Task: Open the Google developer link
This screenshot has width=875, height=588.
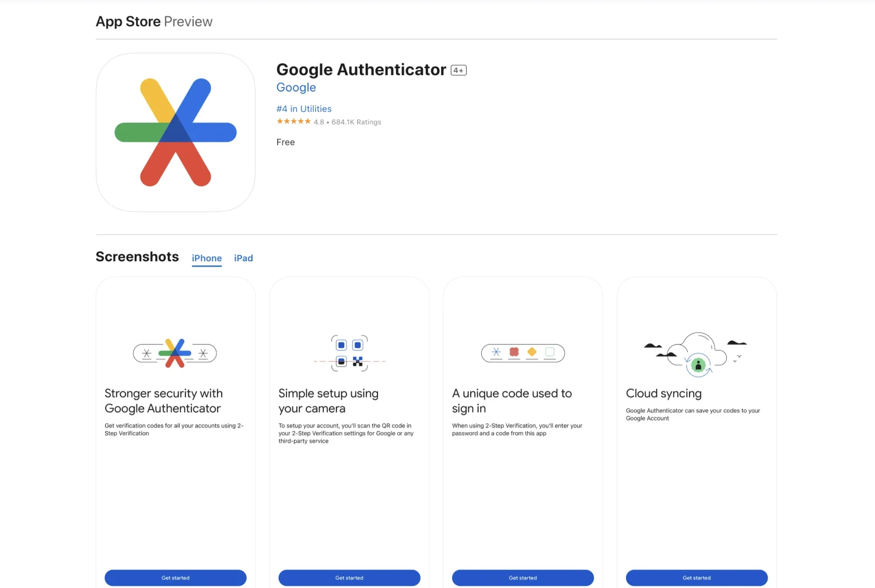Action: point(296,87)
